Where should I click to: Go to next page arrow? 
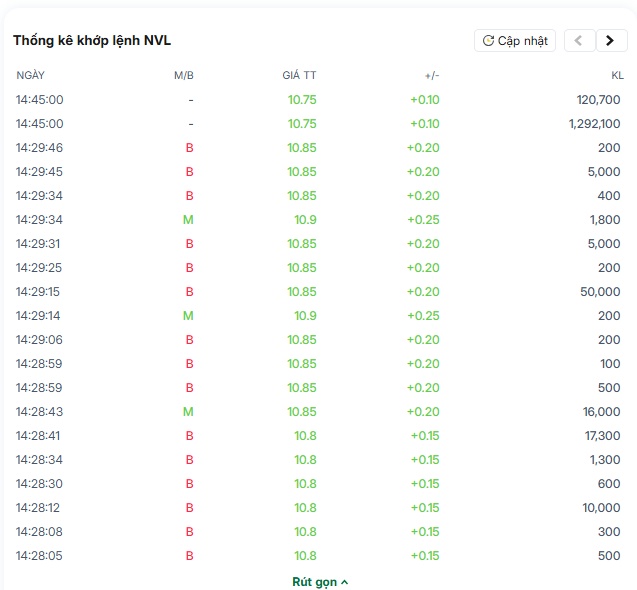(611, 41)
